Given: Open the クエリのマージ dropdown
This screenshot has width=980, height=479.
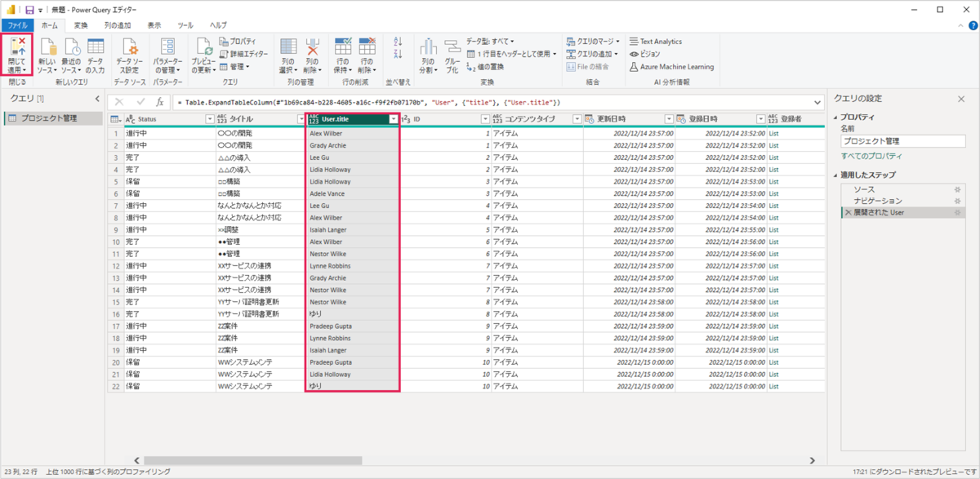Looking at the screenshot, I should [x=593, y=42].
